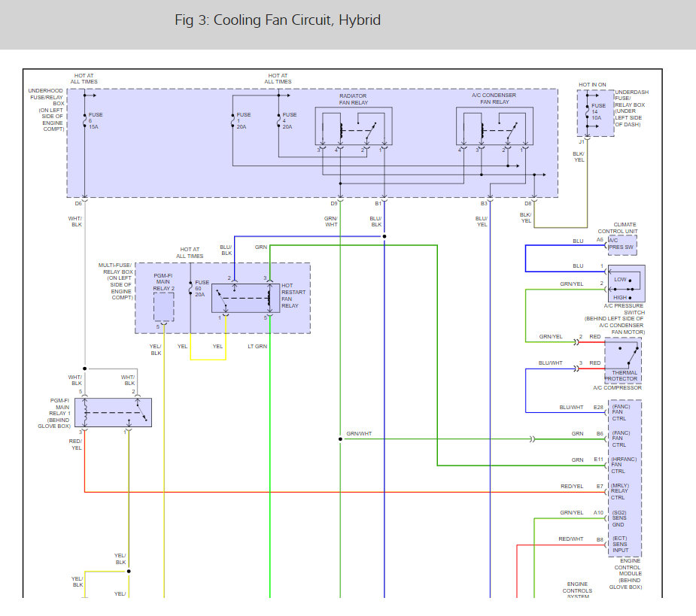Screen dimensions: 696x616
Task: Click the LT GRN wire label
Action: tap(257, 347)
